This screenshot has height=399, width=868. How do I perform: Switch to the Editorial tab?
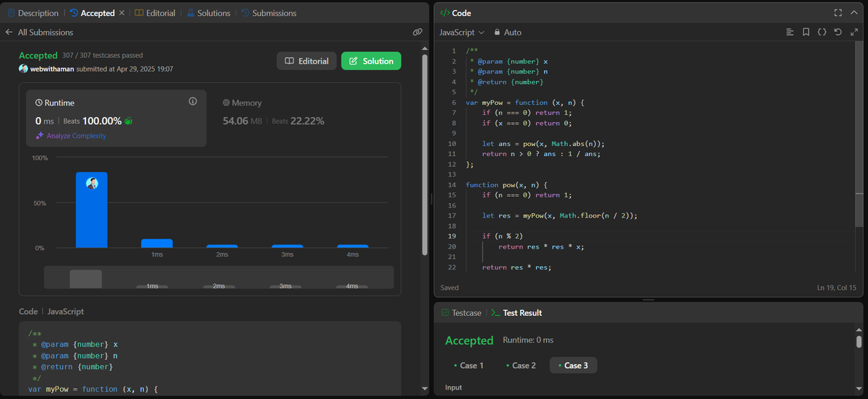coord(155,13)
